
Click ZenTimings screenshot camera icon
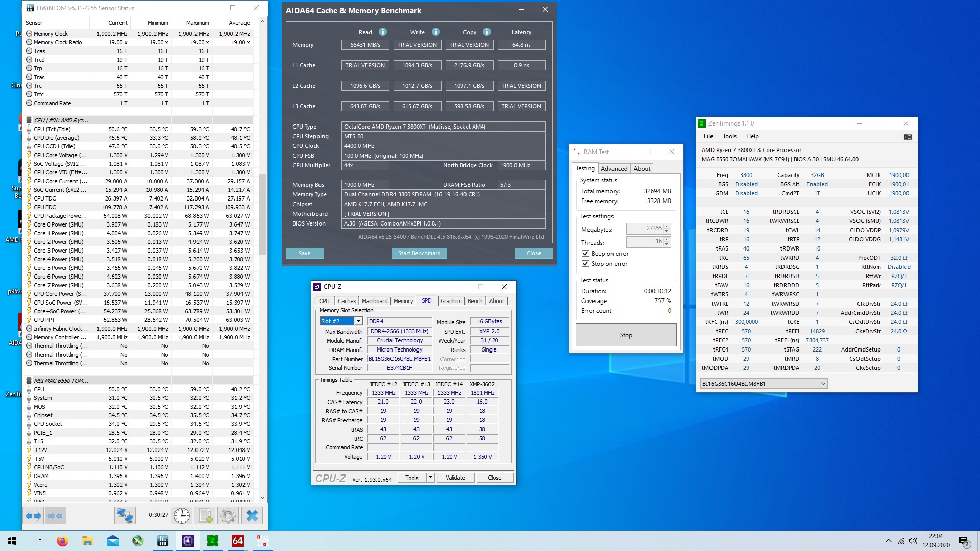point(908,137)
